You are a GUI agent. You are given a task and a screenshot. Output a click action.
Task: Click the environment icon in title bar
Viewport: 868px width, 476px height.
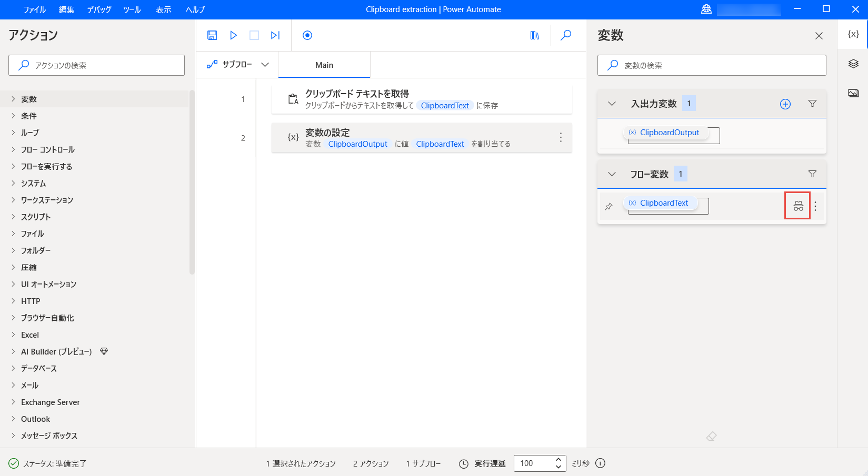point(706,9)
